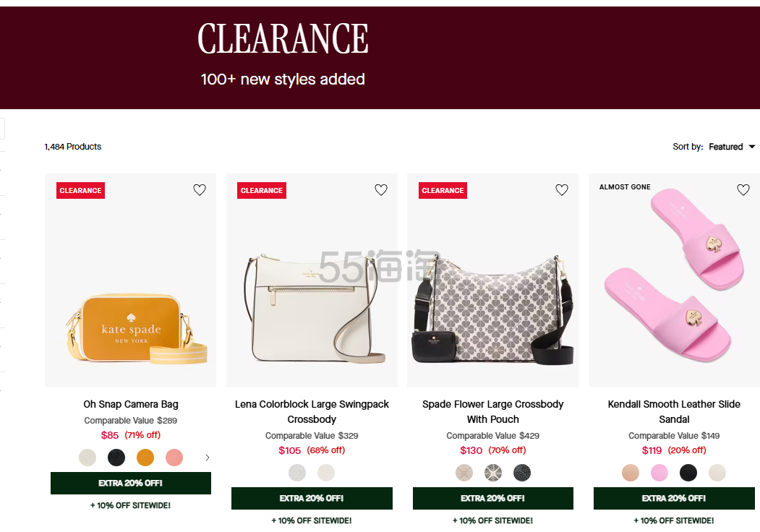This screenshot has width=760, height=532.
Task: View Kendall Smooth Leather Slide Sandal details
Action: click(x=674, y=411)
